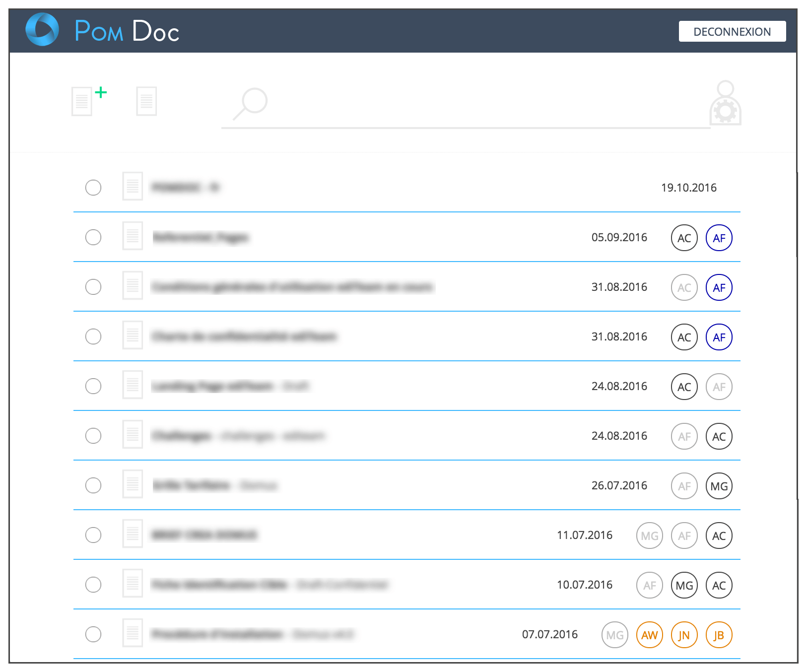
Task: Click the date 05.09.2016
Action: [619, 237]
